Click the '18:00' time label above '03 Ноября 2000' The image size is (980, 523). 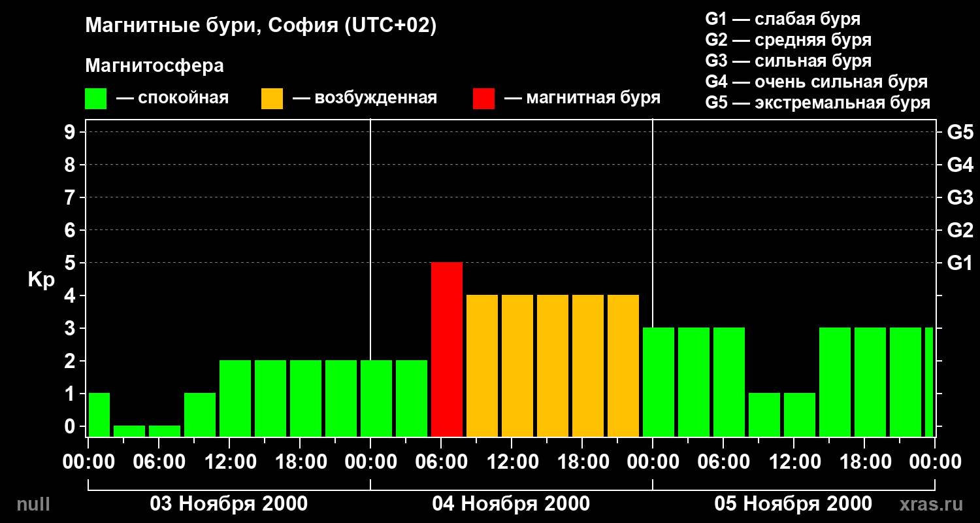[x=300, y=462]
